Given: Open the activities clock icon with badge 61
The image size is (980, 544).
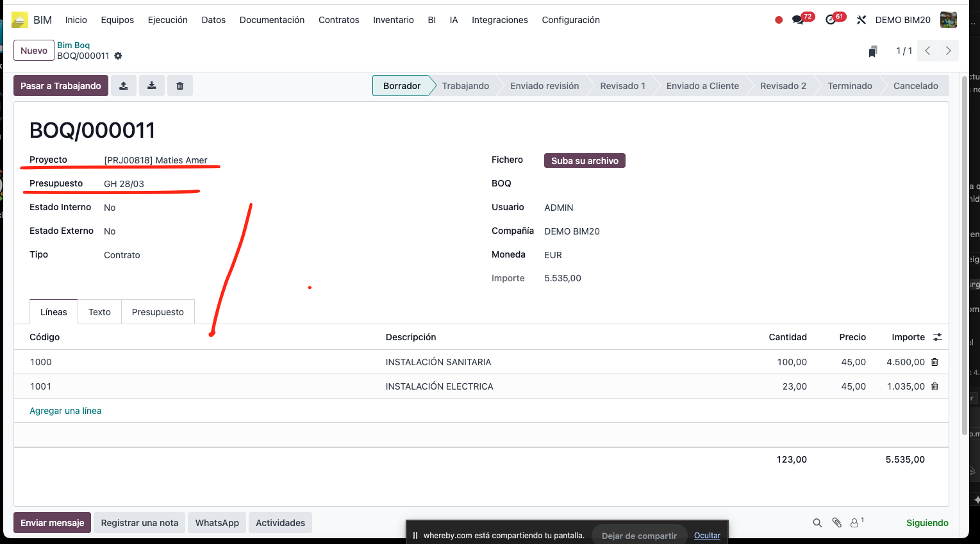Looking at the screenshot, I should pyautogui.click(x=831, y=20).
